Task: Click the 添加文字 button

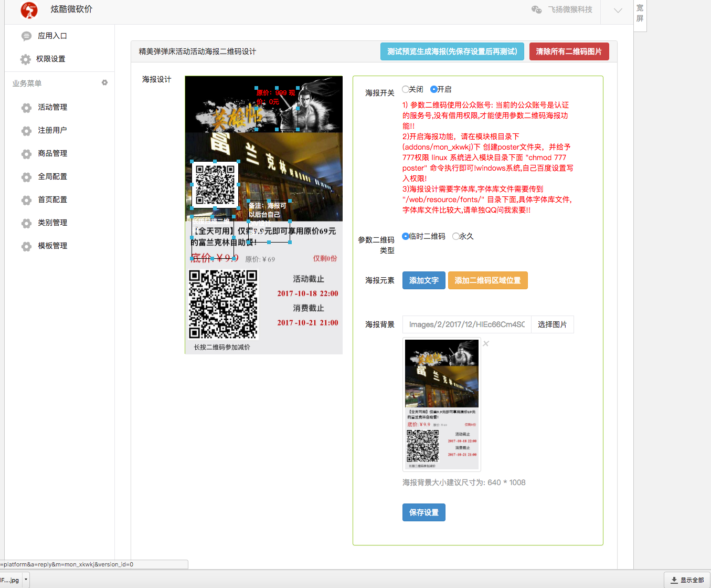Action: [424, 280]
